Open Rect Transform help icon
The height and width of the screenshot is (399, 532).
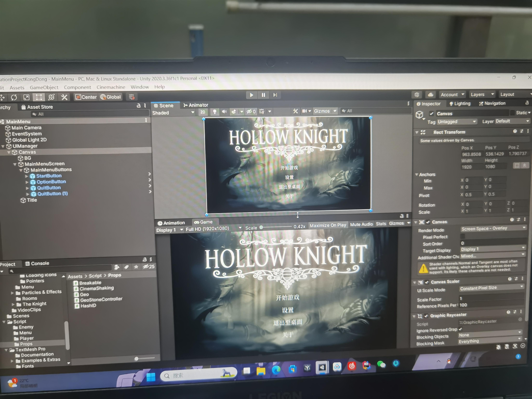[515, 131]
